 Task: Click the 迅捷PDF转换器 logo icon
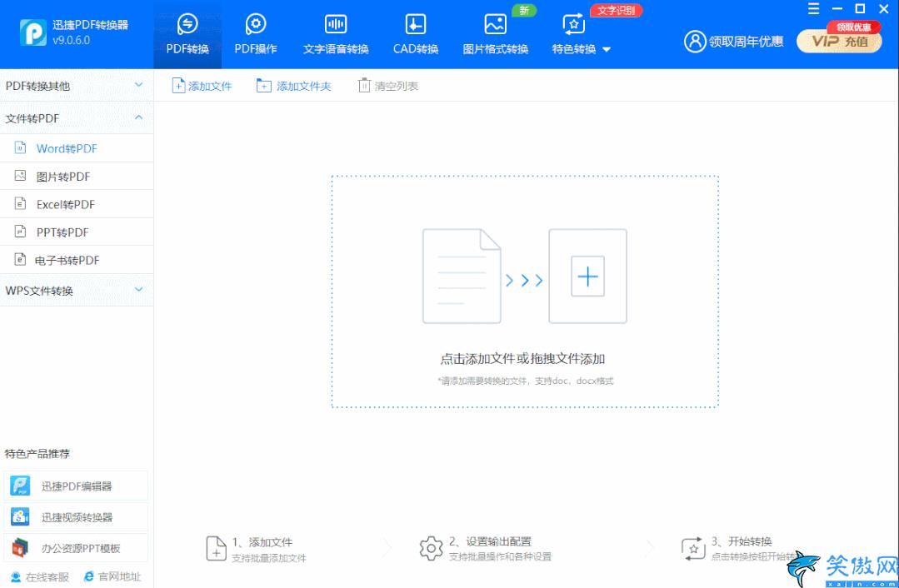point(32,32)
